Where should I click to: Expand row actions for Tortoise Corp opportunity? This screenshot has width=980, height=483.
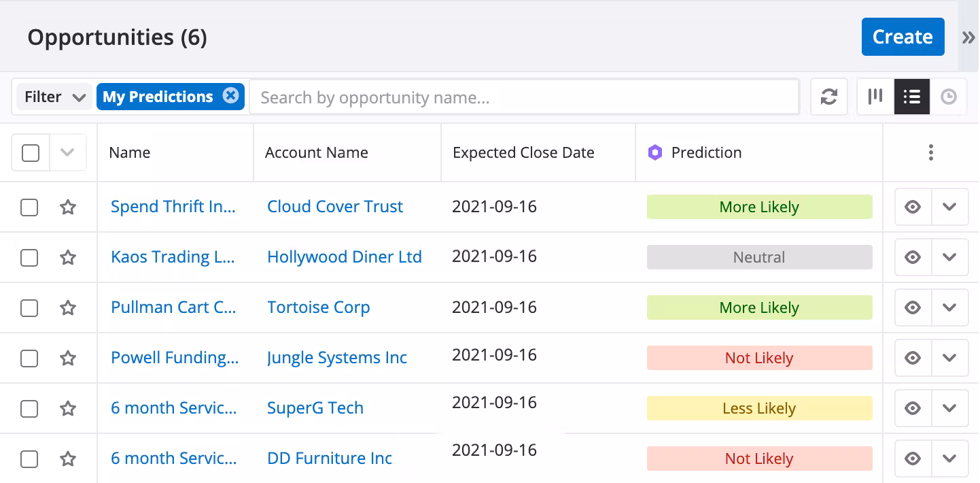click(x=949, y=307)
